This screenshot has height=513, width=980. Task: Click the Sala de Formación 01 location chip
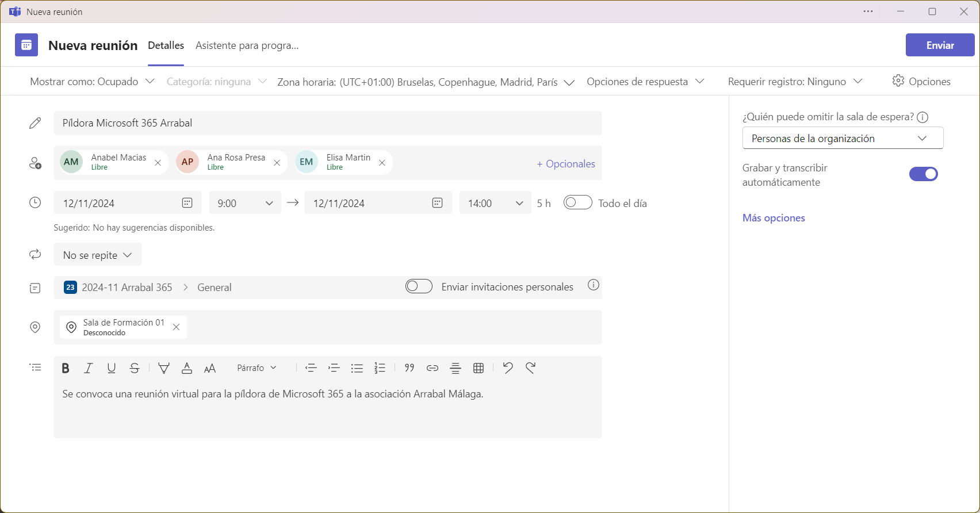point(123,327)
